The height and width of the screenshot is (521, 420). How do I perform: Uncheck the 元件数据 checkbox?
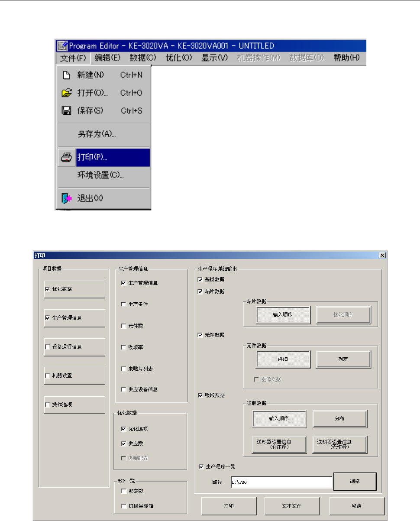[x=200, y=335]
